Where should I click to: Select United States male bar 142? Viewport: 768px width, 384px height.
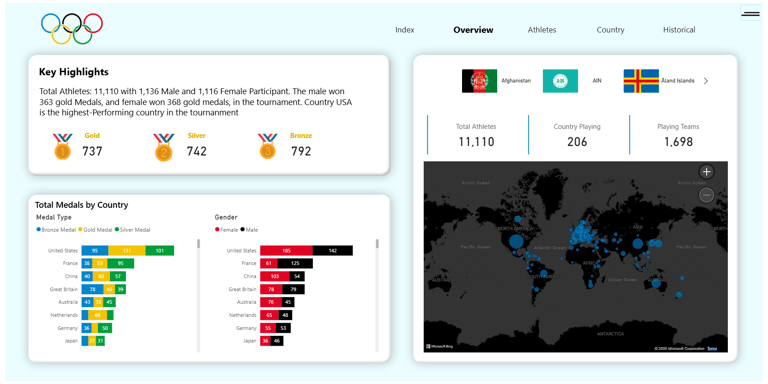[x=333, y=251]
